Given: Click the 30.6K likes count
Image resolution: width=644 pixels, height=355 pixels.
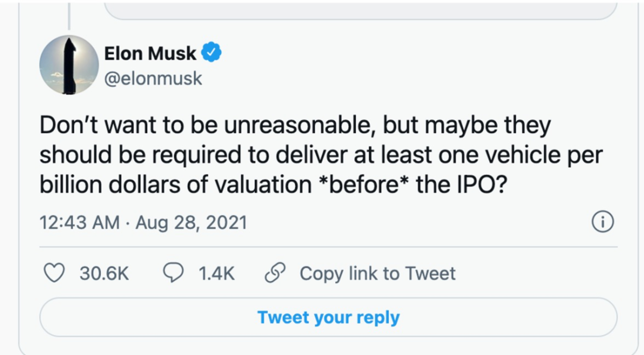Looking at the screenshot, I should pyautogui.click(x=104, y=274).
